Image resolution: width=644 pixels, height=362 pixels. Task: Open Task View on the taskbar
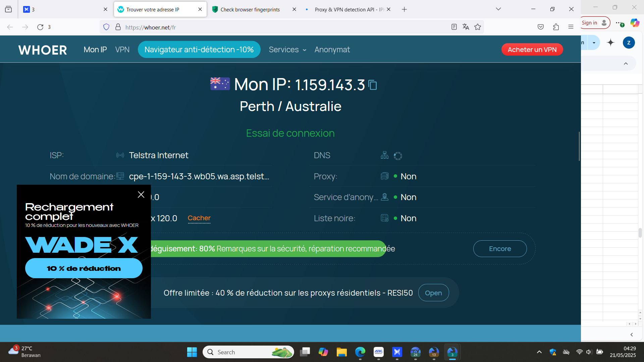click(x=305, y=352)
